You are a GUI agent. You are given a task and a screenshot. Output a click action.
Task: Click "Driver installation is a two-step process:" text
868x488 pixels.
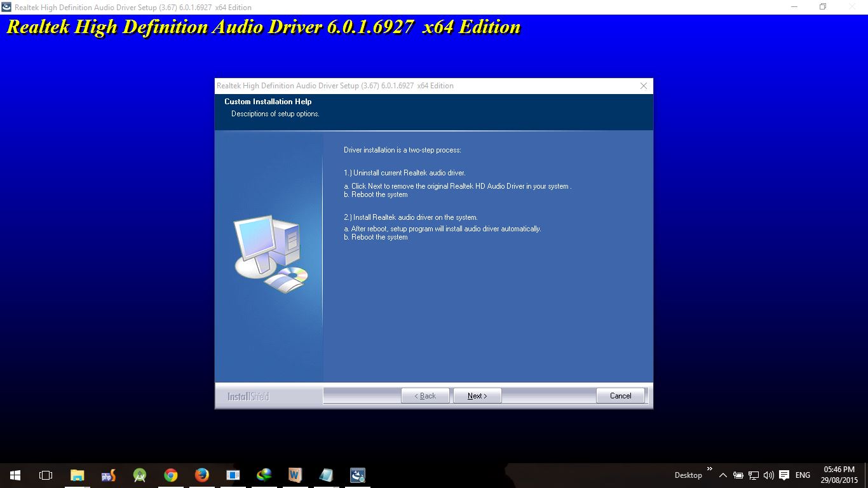[x=402, y=151]
